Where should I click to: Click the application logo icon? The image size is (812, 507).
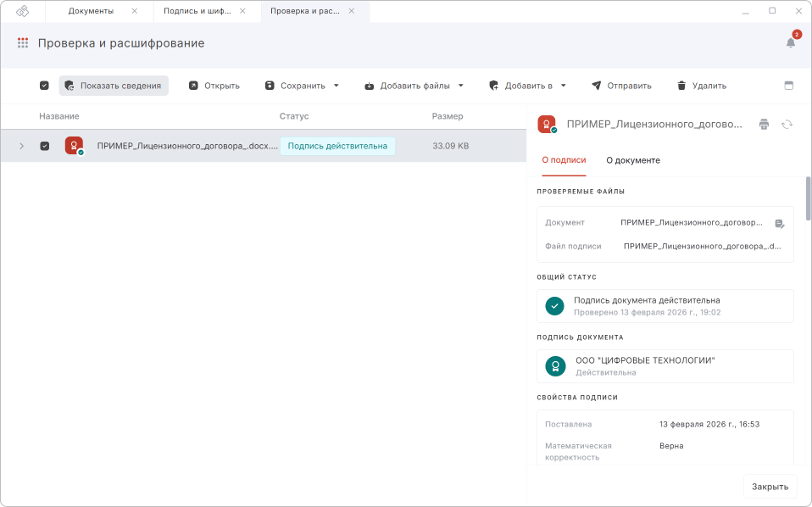click(23, 11)
